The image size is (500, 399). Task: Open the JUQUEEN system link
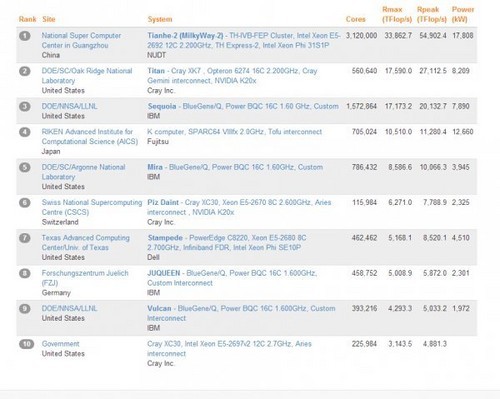pyautogui.click(x=232, y=278)
